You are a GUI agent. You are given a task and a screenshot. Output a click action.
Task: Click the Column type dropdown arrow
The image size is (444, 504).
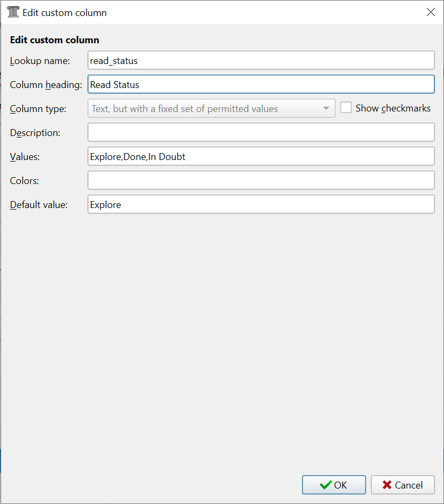[326, 108]
